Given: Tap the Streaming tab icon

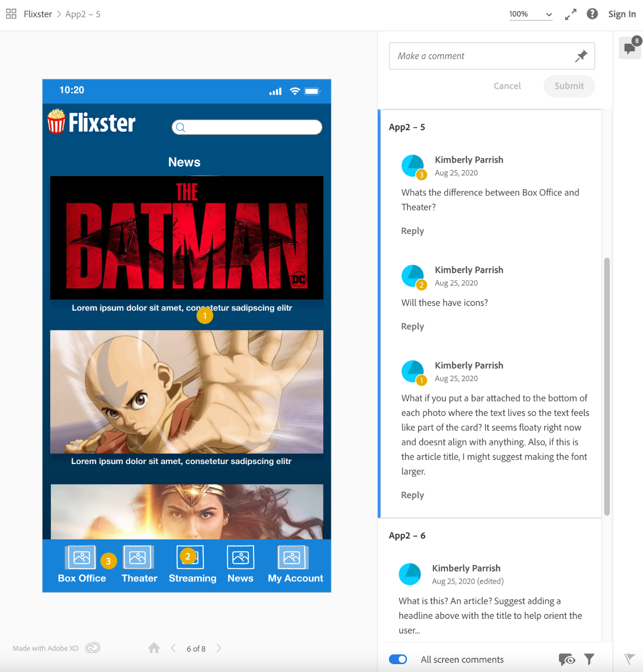Looking at the screenshot, I should (x=190, y=557).
